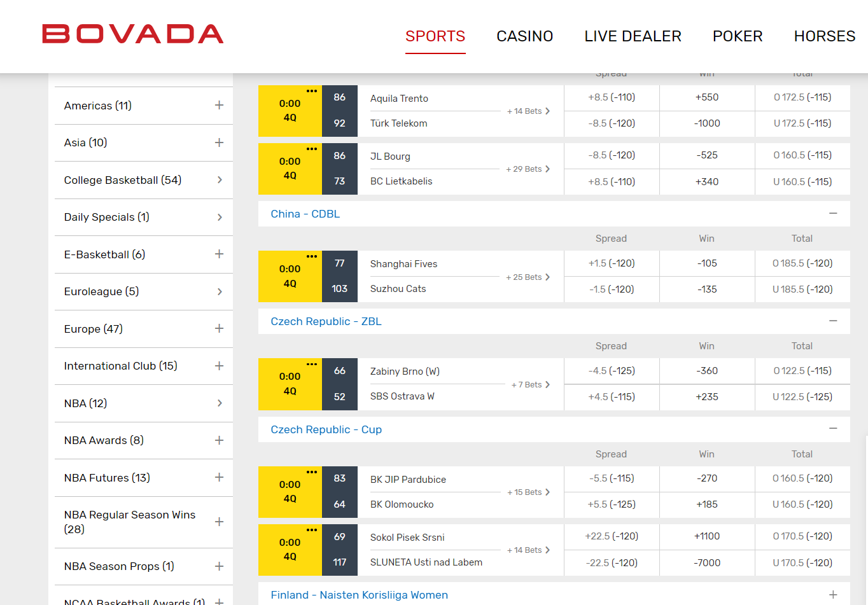The height and width of the screenshot is (605, 868).
Task: Expand NBA Futures (13) plus icon
Action: (219, 478)
